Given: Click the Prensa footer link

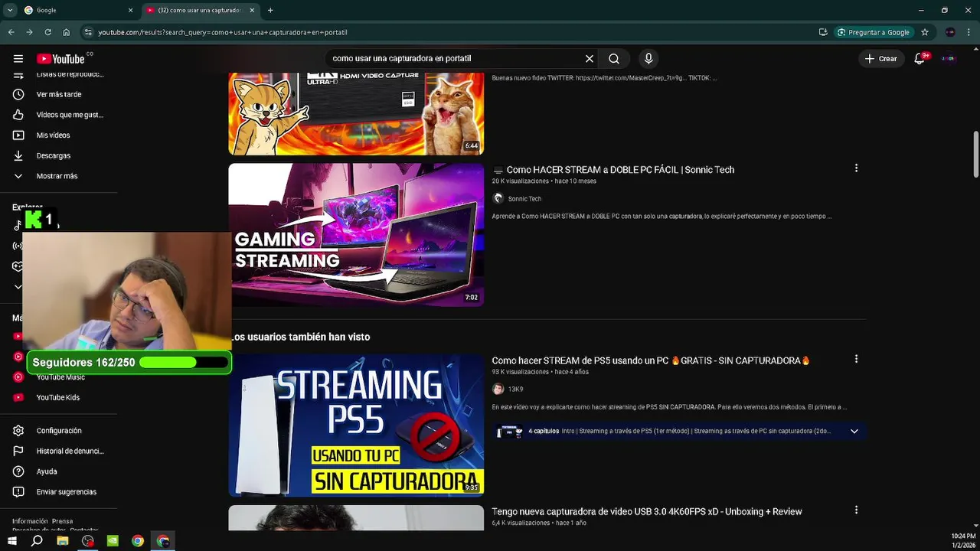Looking at the screenshot, I should pos(62,521).
